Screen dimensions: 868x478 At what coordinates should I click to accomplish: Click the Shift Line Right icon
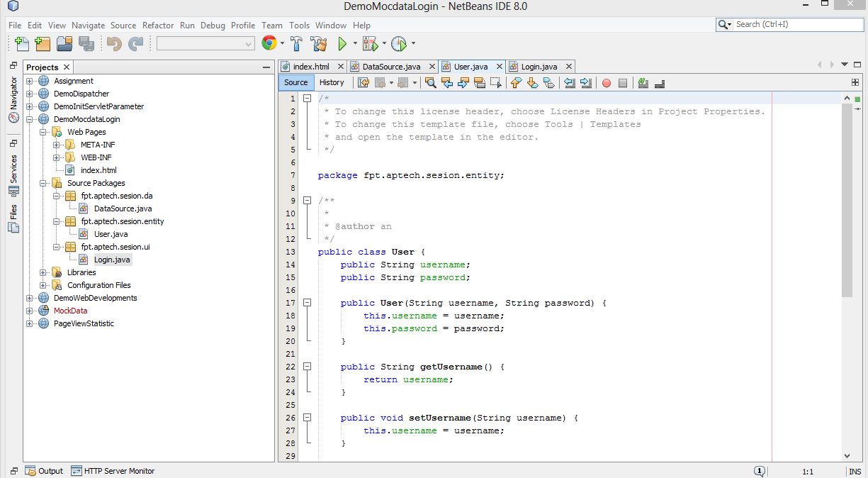[x=585, y=83]
